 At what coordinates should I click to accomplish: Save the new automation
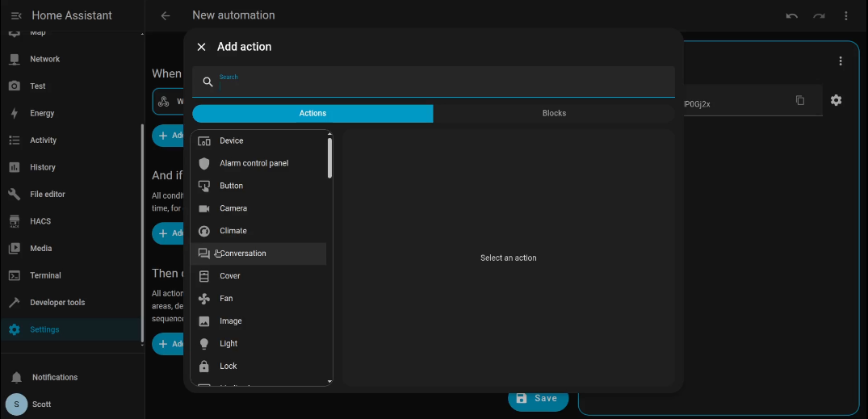pos(537,398)
